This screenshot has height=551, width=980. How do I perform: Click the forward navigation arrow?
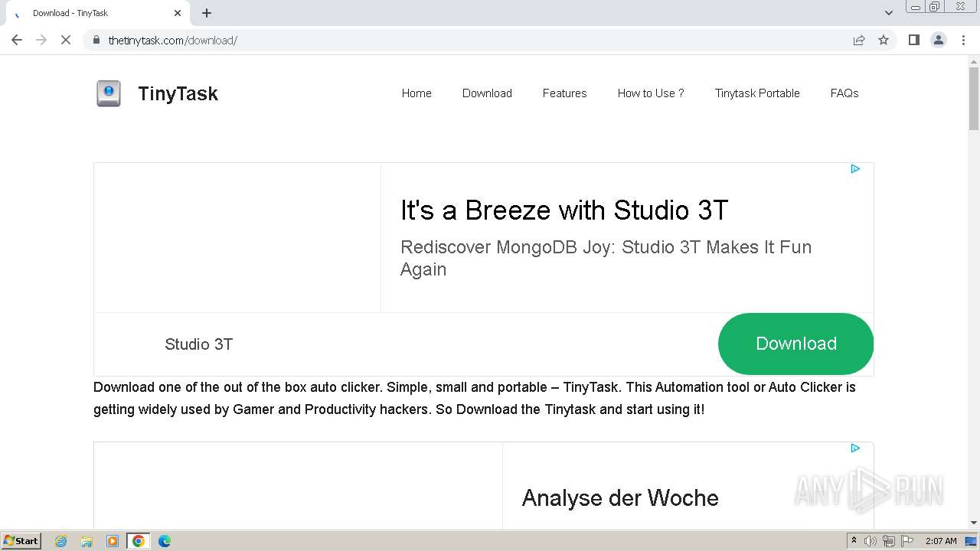tap(41, 40)
